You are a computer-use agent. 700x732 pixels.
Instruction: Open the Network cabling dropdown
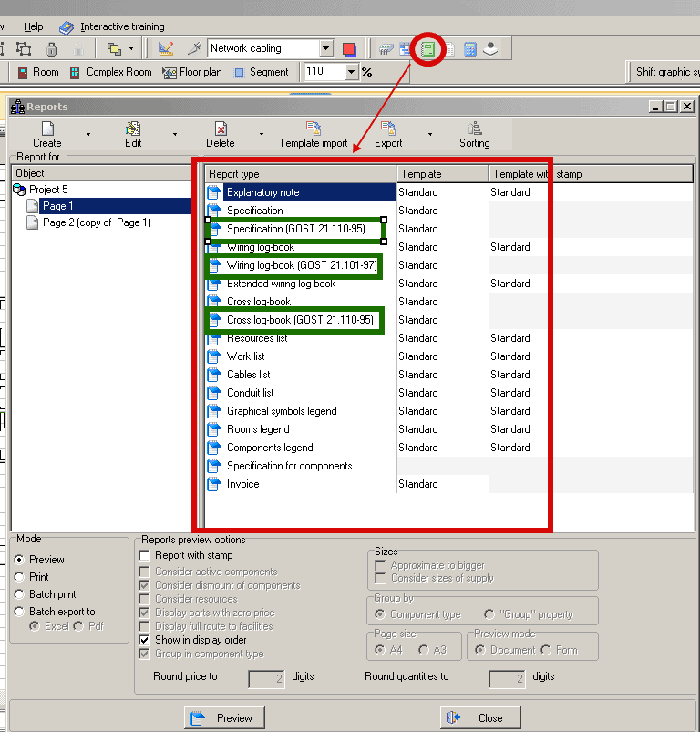326,48
